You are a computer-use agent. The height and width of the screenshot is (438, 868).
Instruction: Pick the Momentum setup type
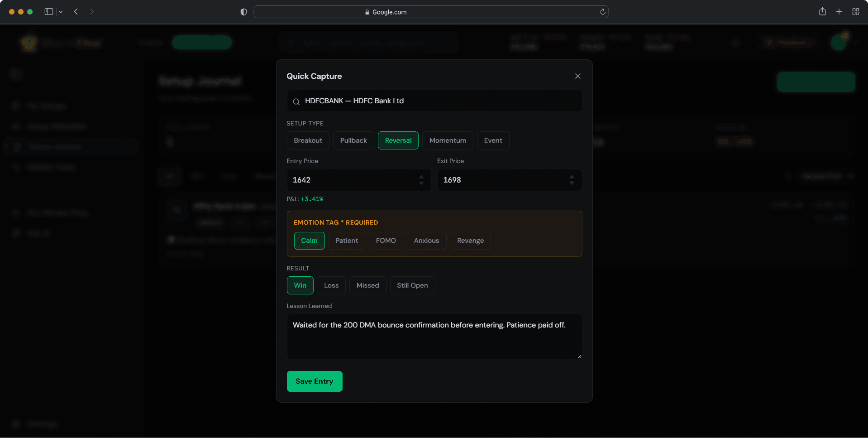(448, 140)
